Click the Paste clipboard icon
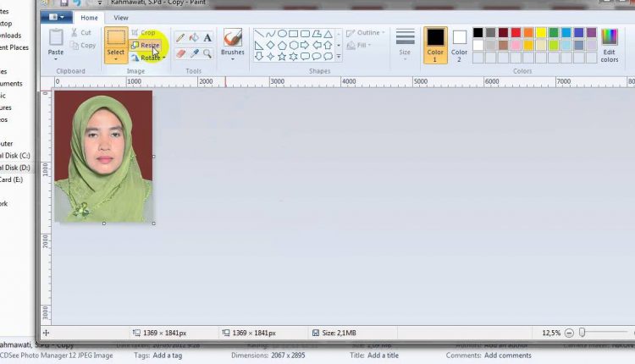 click(56, 37)
